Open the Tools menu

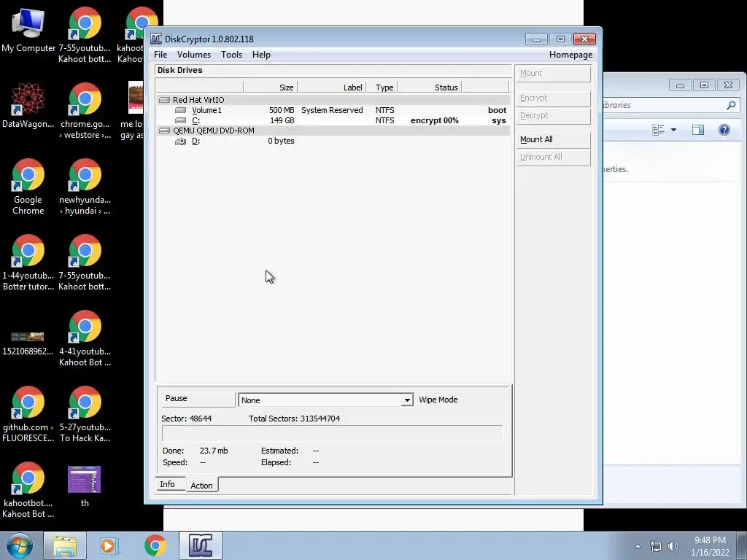pos(231,55)
